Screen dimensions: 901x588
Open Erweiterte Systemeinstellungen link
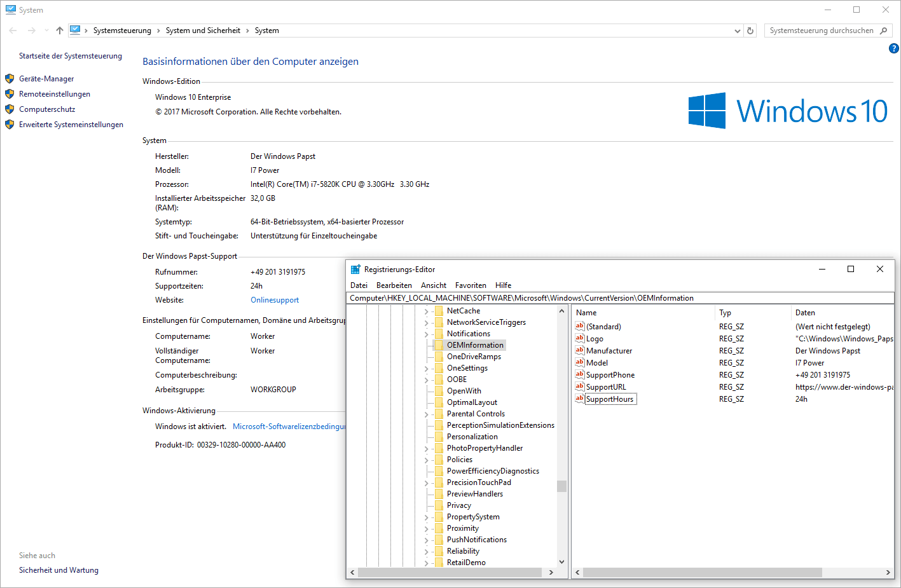[x=71, y=125]
